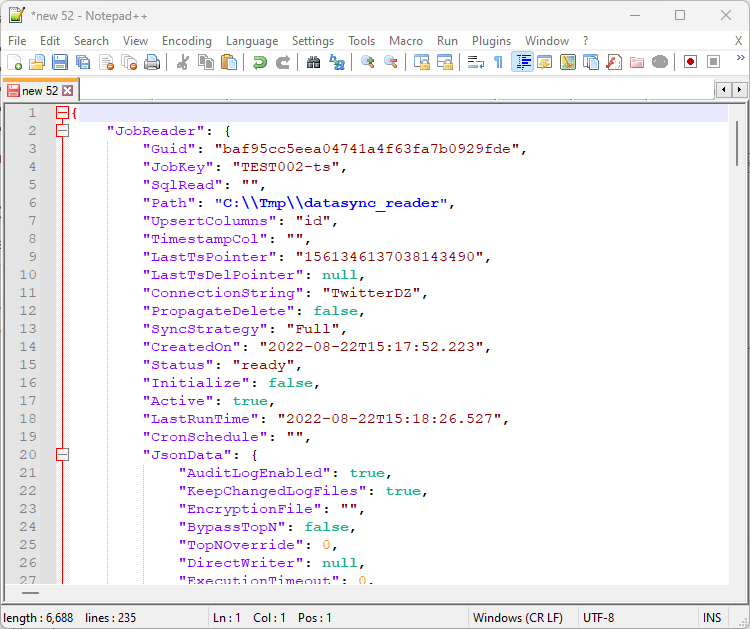Click the Synchronize horizontal scrolling icon
The height and width of the screenshot is (629, 750).
445,62
